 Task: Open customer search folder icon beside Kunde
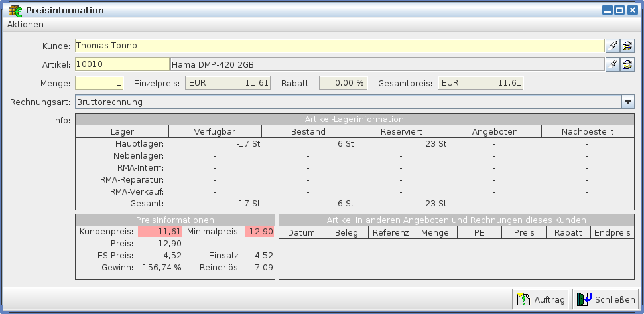tap(627, 46)
